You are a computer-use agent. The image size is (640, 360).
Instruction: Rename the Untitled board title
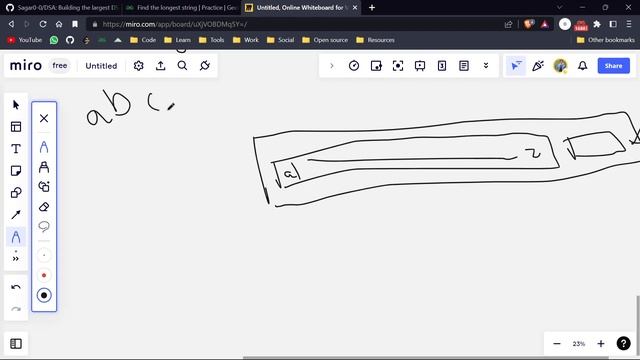101,66
